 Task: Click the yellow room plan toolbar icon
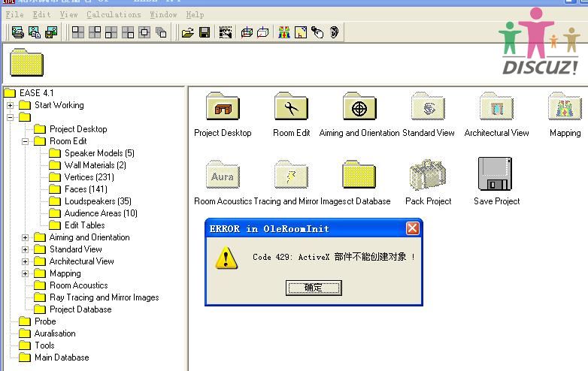(301, 32)
